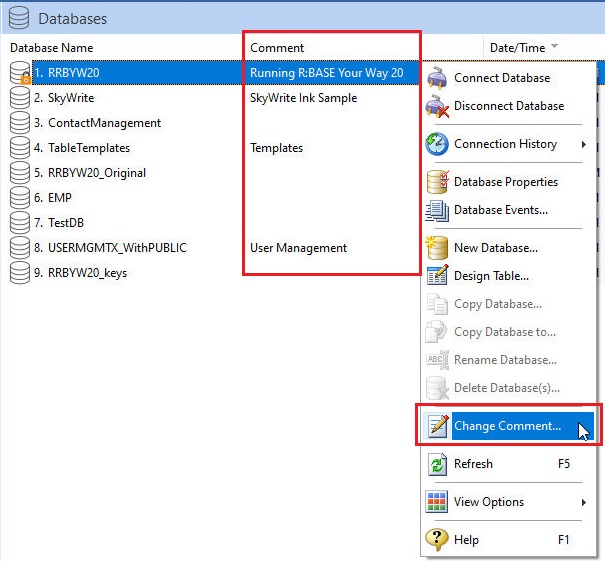Click the 'SkyWrite Ink Sample' comment cell
Viewport: 605px width, 561px height.
click(304, 98)
